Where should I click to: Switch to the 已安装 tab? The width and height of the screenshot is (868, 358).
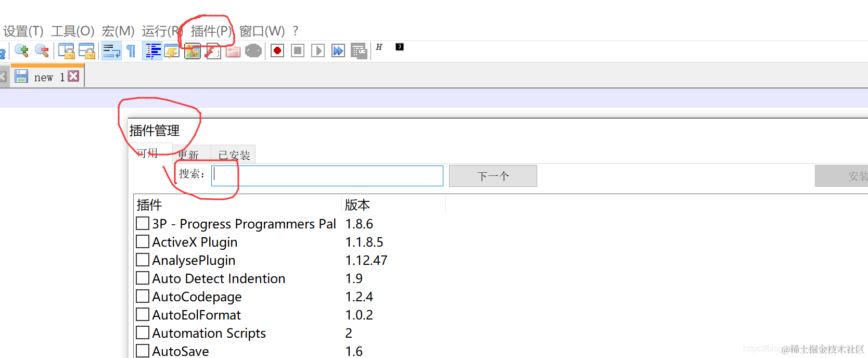pyautogui.click(x=234, y=155)
